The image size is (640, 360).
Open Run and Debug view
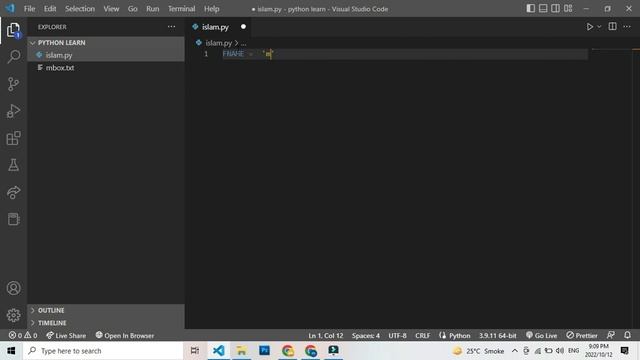(x=13, y=111)
